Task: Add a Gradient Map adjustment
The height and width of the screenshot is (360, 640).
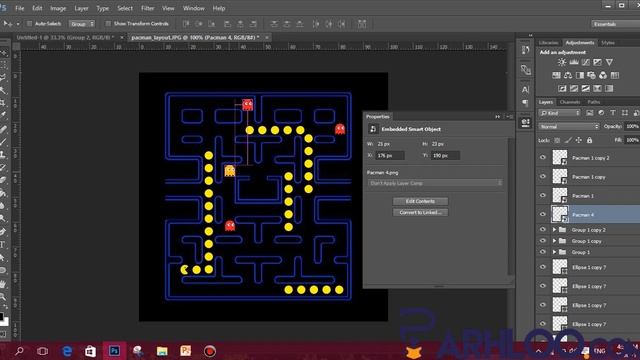Action: coord(609,88)
